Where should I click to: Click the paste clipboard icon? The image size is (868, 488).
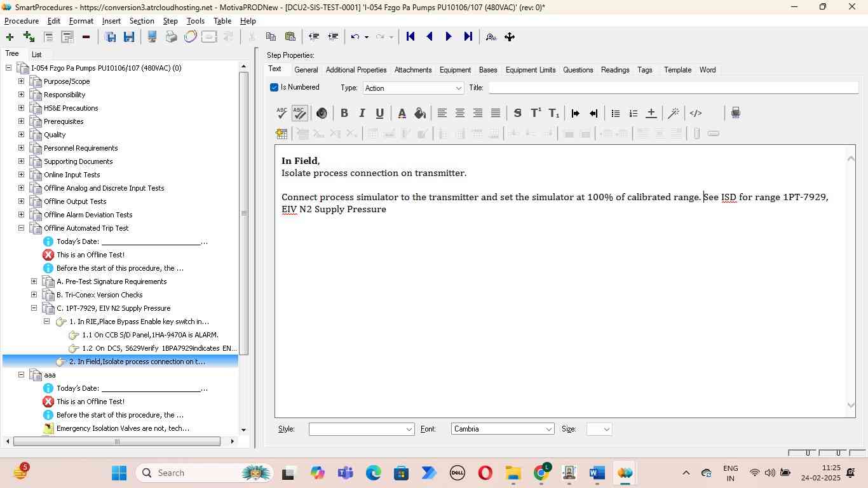tap(290, 37)
